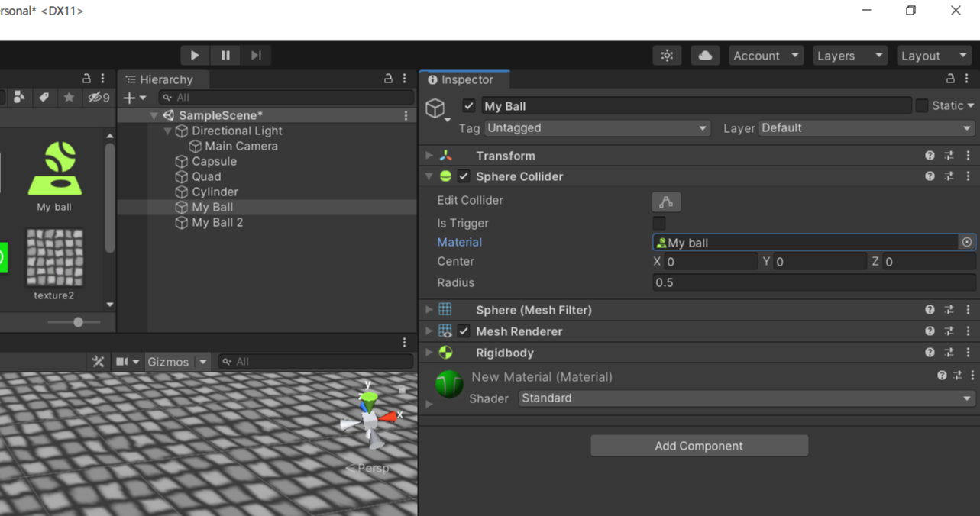Open the Layout dropdown
980x516 pixels.
click(933, 56)
